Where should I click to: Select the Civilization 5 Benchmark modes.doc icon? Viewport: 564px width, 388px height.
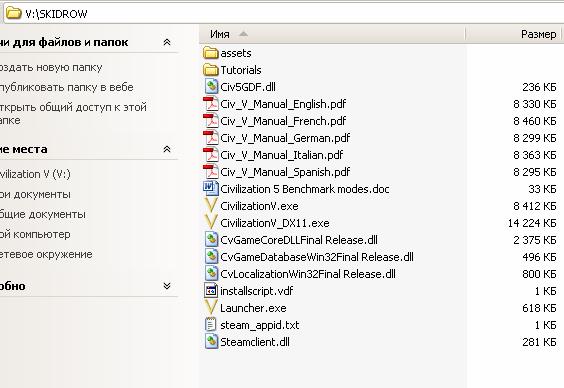click(211, 189)
